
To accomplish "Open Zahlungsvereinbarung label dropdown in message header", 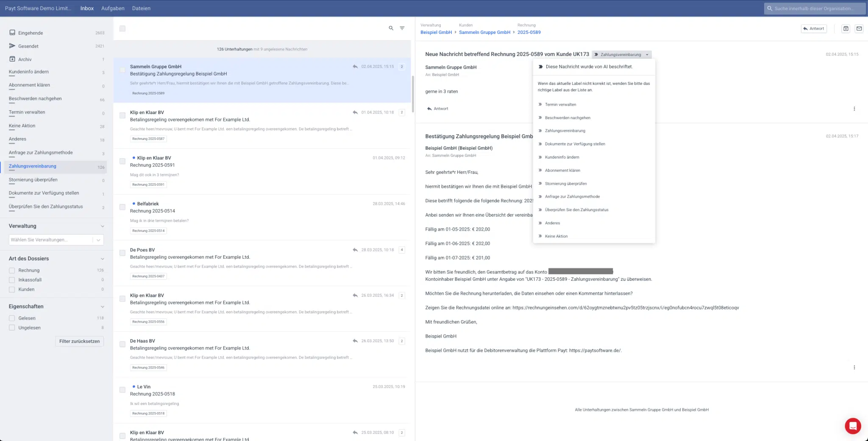I will (x=621, y=54).
